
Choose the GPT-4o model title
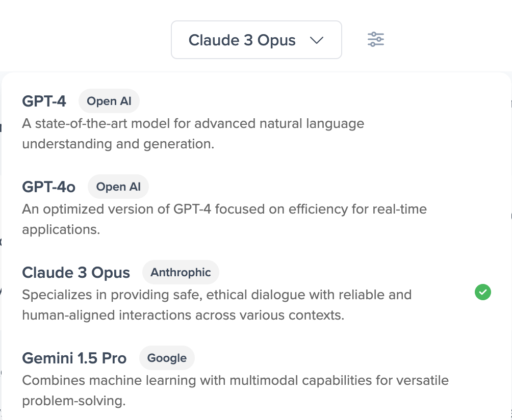[49, 187]
